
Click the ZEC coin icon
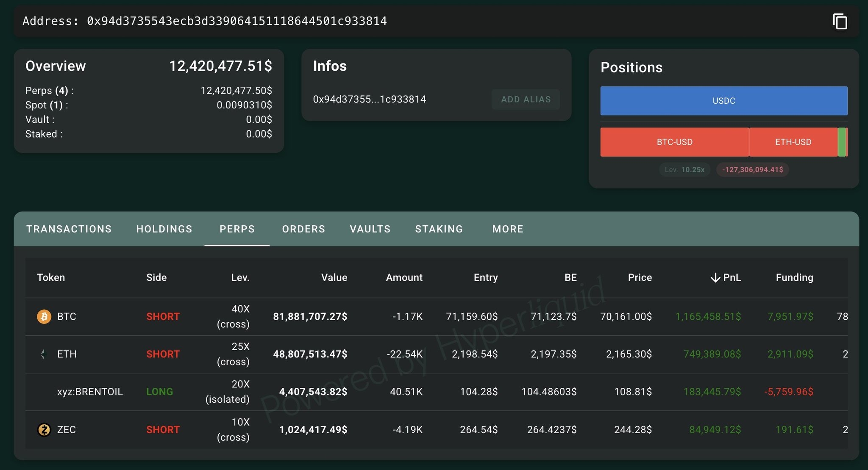(44, 430)
